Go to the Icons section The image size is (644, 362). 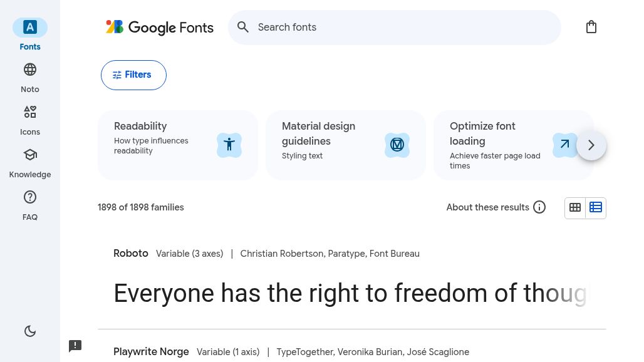click(30, 113)
